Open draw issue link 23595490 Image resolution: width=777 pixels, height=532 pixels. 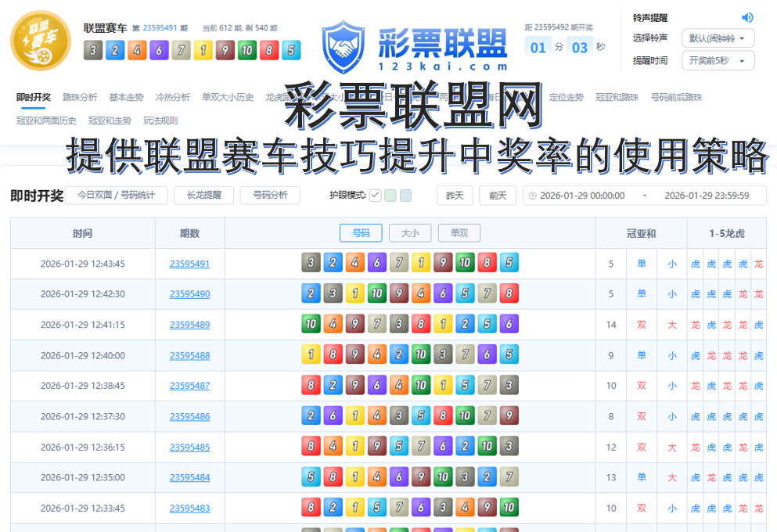[189, 293]
